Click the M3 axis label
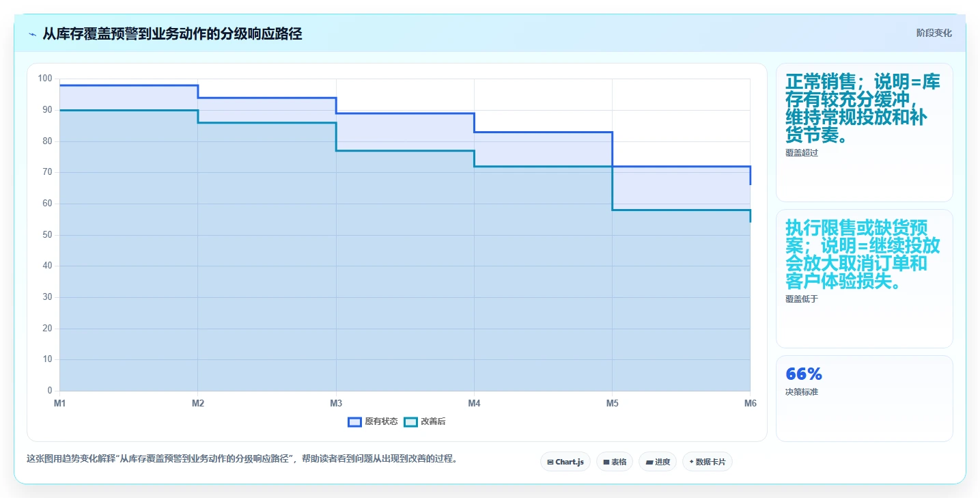 (x=336, y=404)
